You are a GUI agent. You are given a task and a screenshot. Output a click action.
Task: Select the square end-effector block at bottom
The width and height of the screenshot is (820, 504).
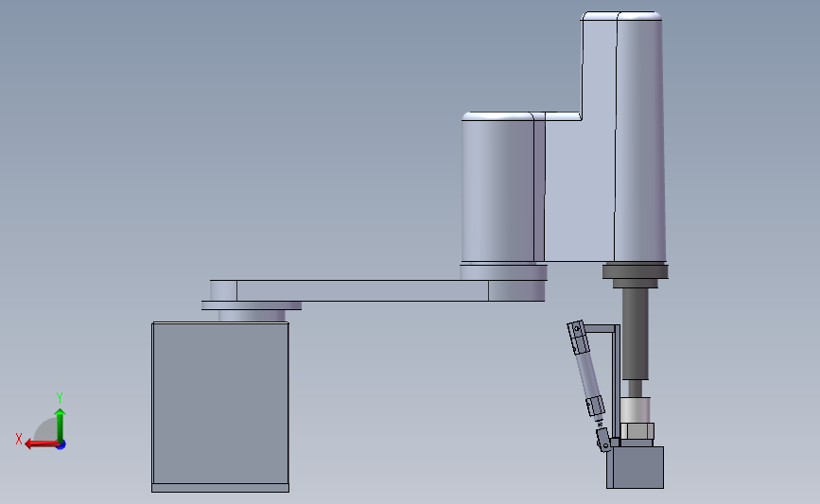[636, 467]
